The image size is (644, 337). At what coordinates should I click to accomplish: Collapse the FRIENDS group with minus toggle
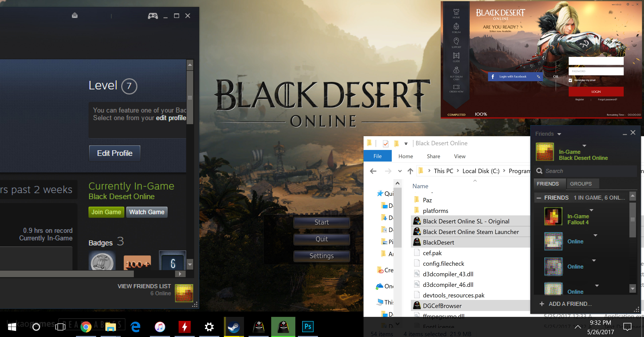[x=539, y=198]
